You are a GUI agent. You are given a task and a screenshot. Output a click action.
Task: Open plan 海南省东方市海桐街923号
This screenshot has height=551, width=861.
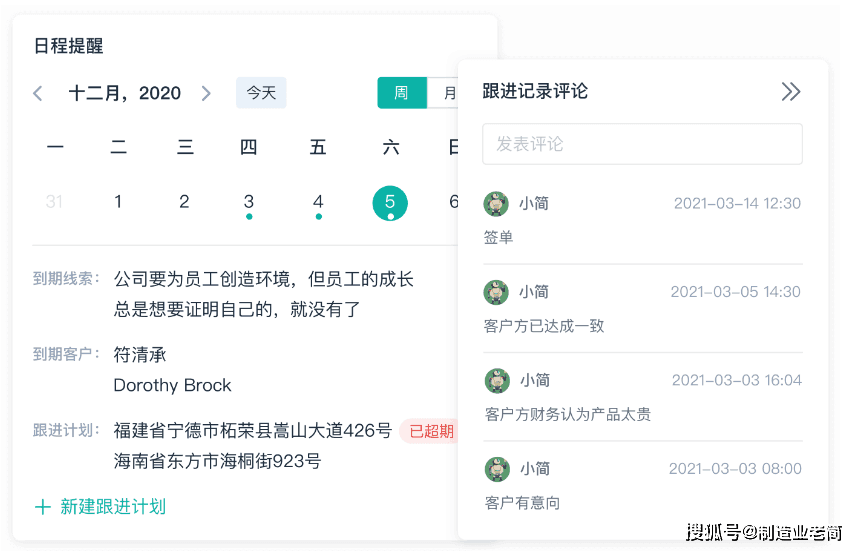click(x=217, y=461)
